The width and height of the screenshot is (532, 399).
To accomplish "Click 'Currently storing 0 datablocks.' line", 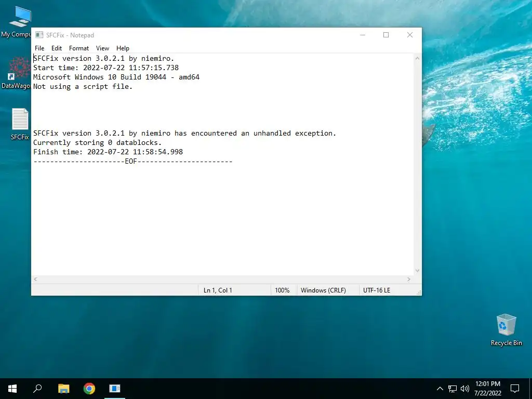I will pyautogui.click(x=97, y=142).
